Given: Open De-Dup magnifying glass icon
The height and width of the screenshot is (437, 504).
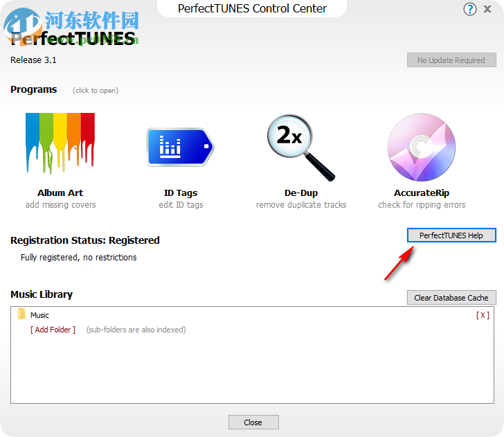Looking at the screenshot, I should click(301, 148).
